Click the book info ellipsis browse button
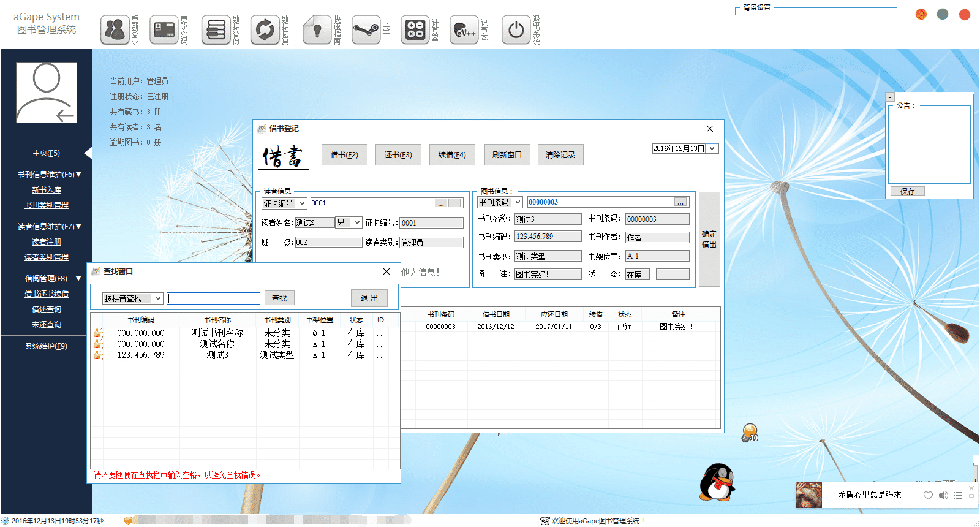The image size is (980, 527). [x=680, y=202]
